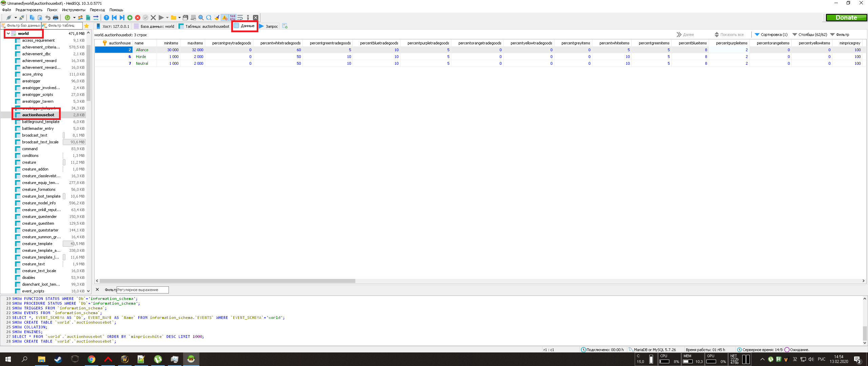Focus the Фильтр таблиц field

(x=62, y=26)
